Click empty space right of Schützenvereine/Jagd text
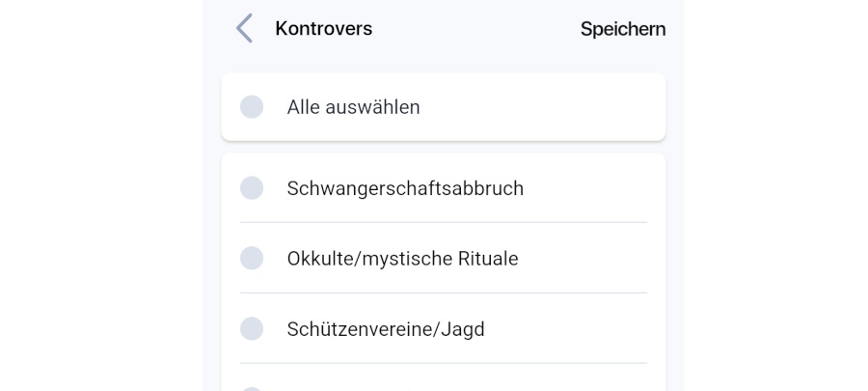The height and width of the screenshot is (391, 868). (x=569, y=329)
